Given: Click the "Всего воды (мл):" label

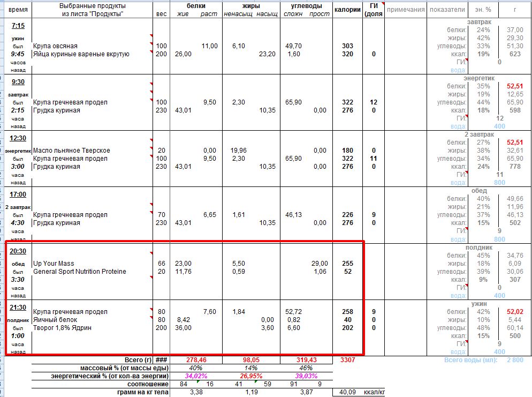Looking at the screenshot, I should 470,360.
